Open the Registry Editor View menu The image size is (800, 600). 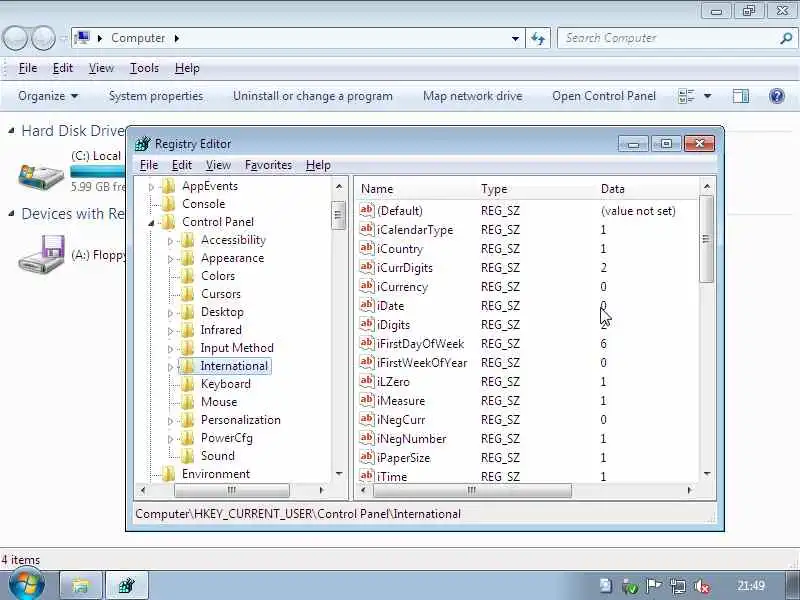218,165
